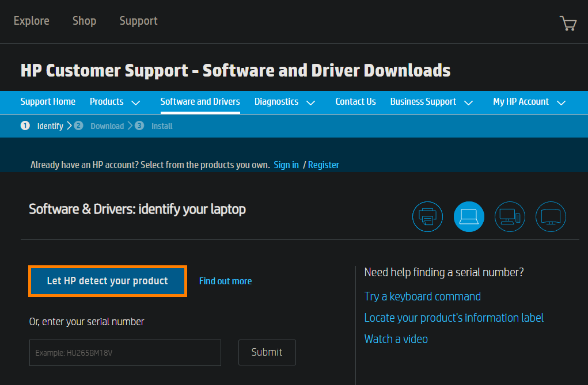The height and width of the screenshot is (385, 588).
Task: Expand the My HP Account dropdown chevron
Action: coord(561,102)
